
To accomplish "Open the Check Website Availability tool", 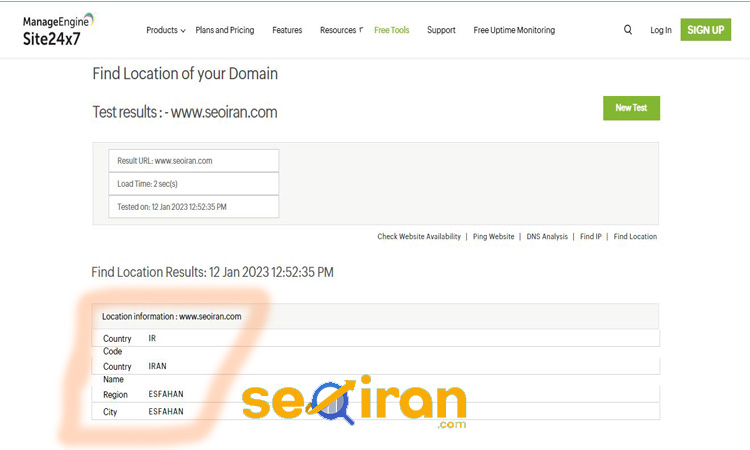I will [419, 236].
